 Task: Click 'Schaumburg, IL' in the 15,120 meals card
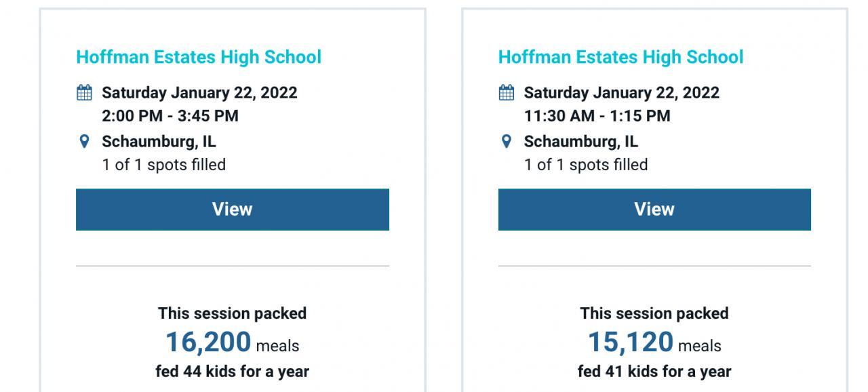(x=580, y=142)
